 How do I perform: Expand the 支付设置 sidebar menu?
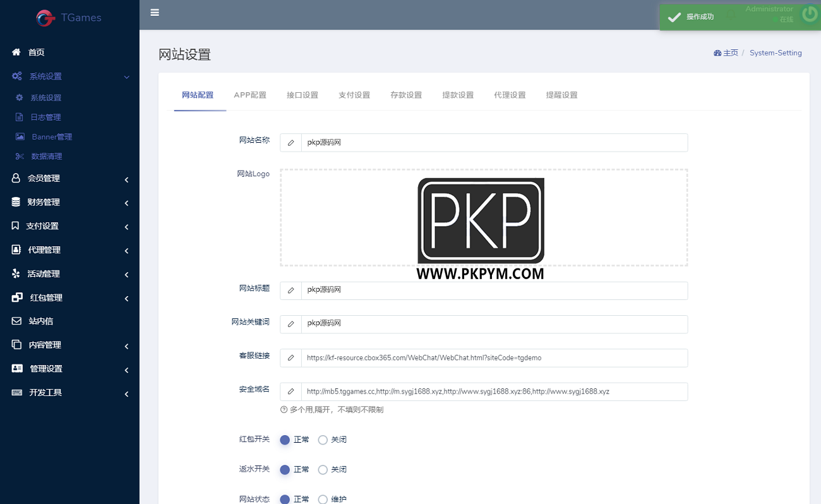coord(69,226)
